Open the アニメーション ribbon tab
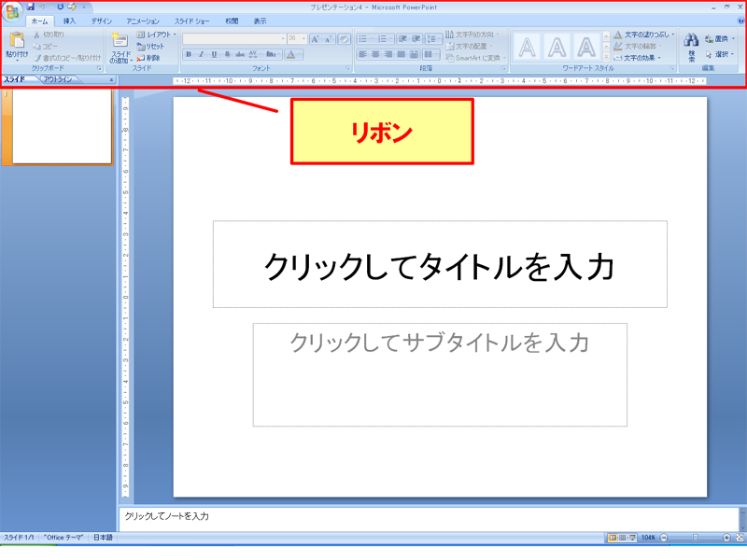 coord(143,21)
